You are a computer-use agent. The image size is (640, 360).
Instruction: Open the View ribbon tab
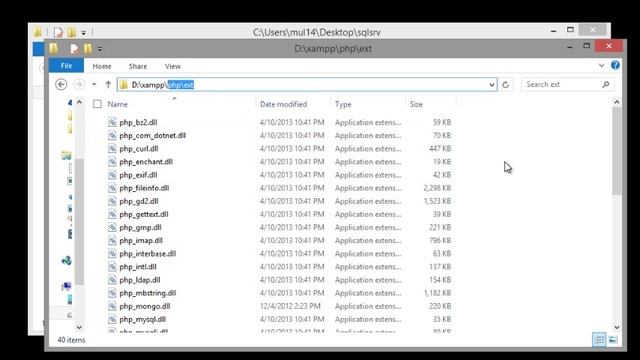pyautogui.click(x=173, y=66)
